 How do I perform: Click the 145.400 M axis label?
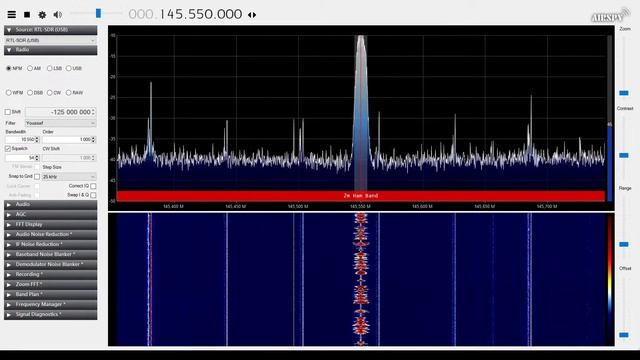(x=173, y=207)
